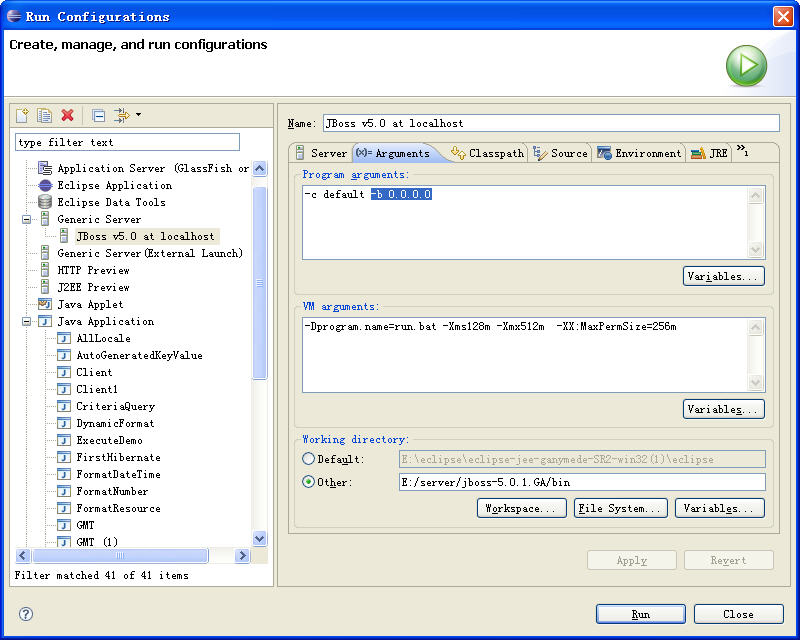Open the Classpath tab

[488, 153]
